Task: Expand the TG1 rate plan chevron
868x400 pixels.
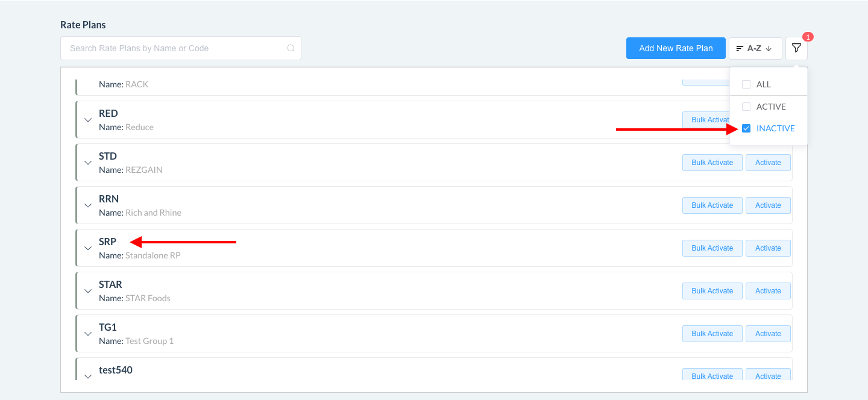Action: (88, 334)
